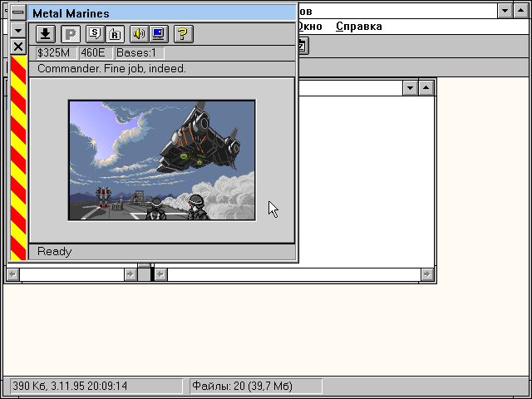Click the '390 Кб, 3.11.95 20:09:14' status field
This screenshot has width=532, height=399.
click(96, 386)
